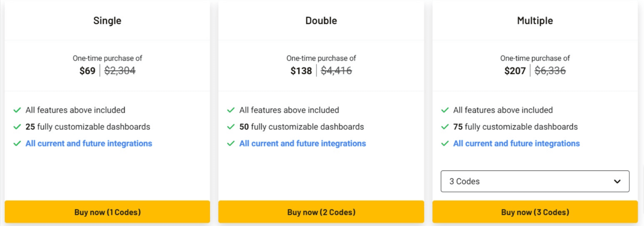644x226 pixels.
Task: Click checkmark beside Multiple plan's features included
Action: (445, 110)
